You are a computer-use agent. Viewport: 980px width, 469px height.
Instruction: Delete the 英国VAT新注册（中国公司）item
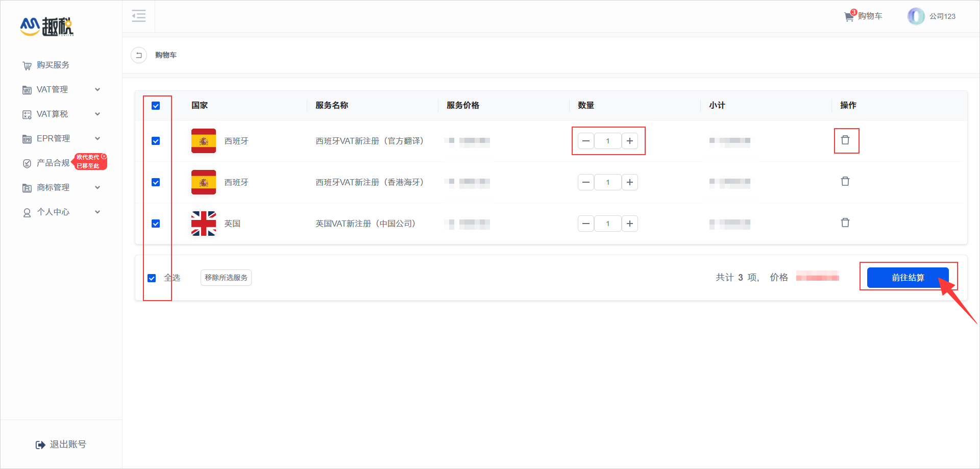[x=845, y=223]
